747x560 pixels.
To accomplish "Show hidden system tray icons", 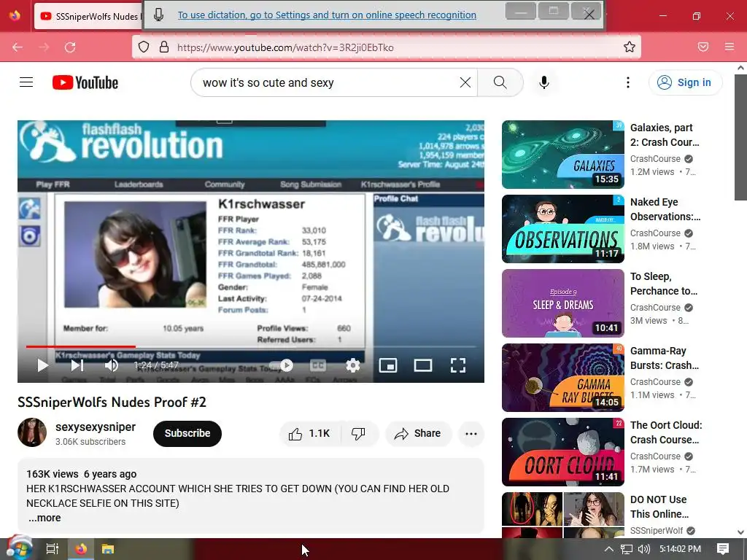I will click(x=608, y=549).
